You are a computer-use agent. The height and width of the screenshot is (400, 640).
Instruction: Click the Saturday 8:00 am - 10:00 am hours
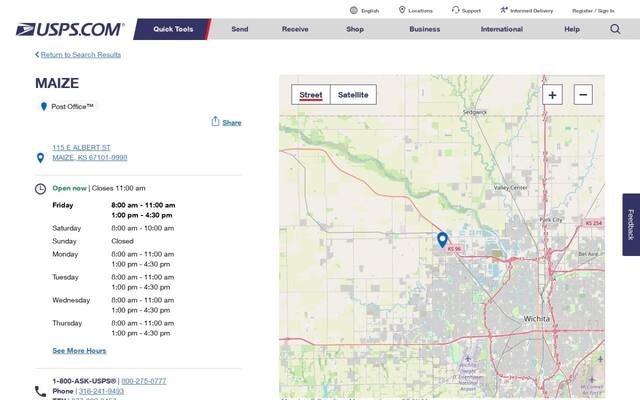coord(142,228)
